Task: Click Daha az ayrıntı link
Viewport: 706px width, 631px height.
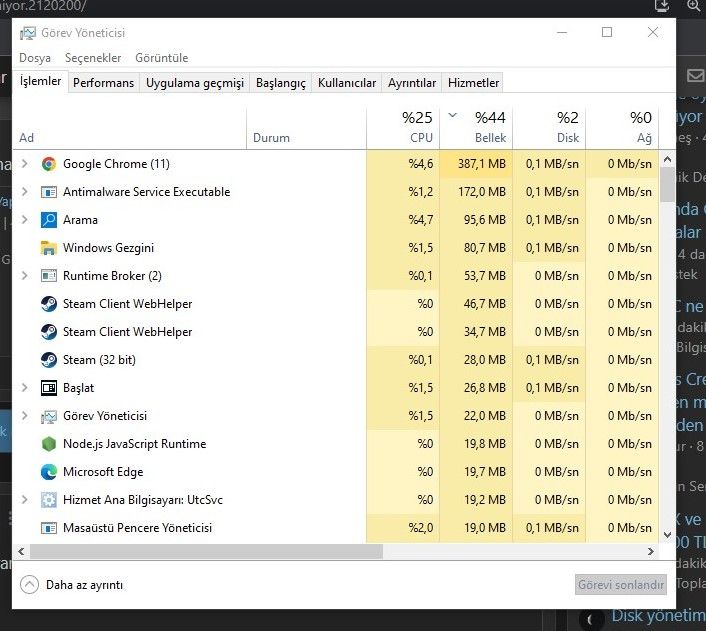Action: pyautogui.click(x=84, y=585)
